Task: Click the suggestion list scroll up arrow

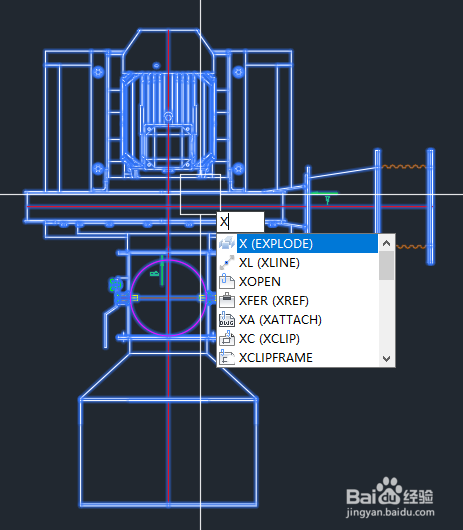Action: [x=386, y=243]
